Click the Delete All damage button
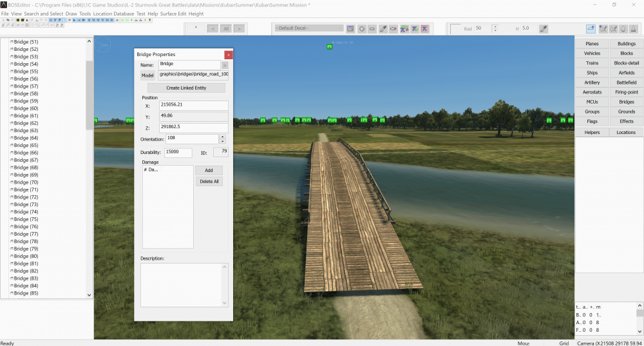 209,182
